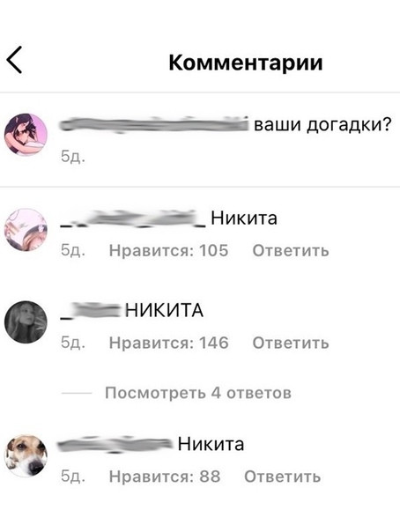The image size is (400, 532).
Task: Tap the uppercase НИКИТА comment text
Action: click(164, 311)
